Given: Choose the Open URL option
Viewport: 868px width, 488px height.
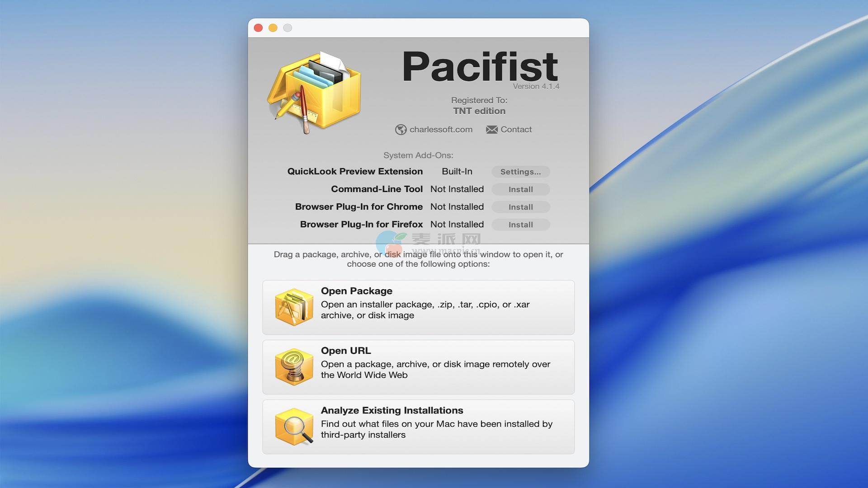Looking at the screenshot, I should (418, 367).
